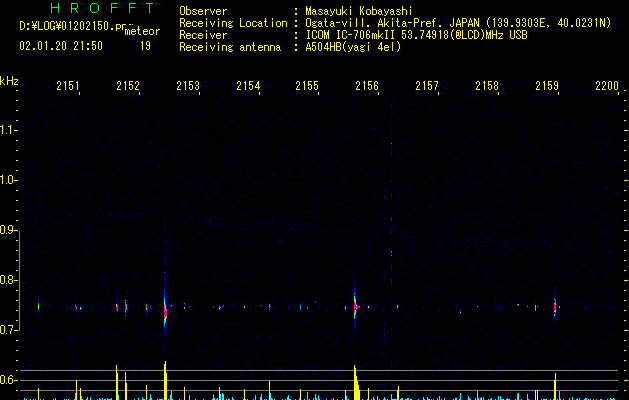Click the 2158 time marker
Viewport: 629px width, 400px height.
point(487,86)
